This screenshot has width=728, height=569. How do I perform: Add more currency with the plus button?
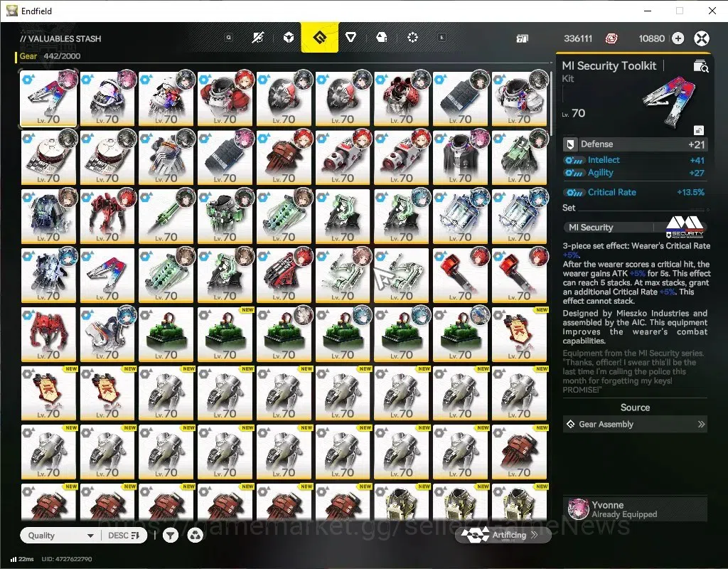[x=678, y=38]
